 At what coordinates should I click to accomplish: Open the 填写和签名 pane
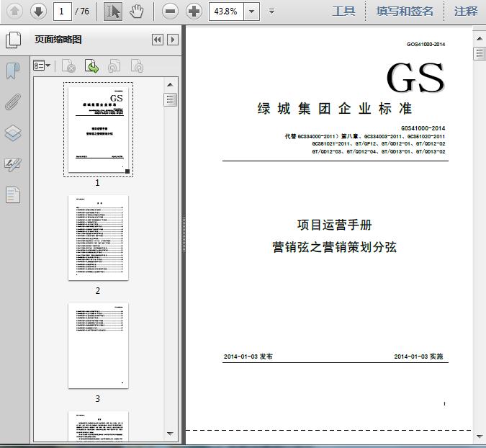coord(405,12)
